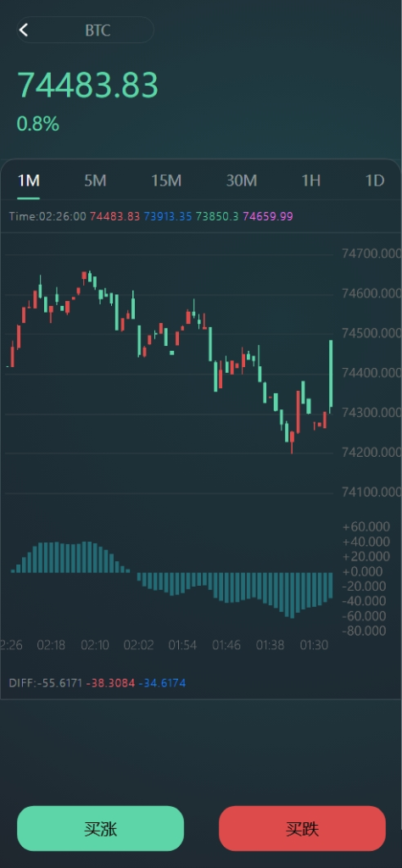
Task: Click the 01:46 time axis label
Action: [x=226, y=645]
